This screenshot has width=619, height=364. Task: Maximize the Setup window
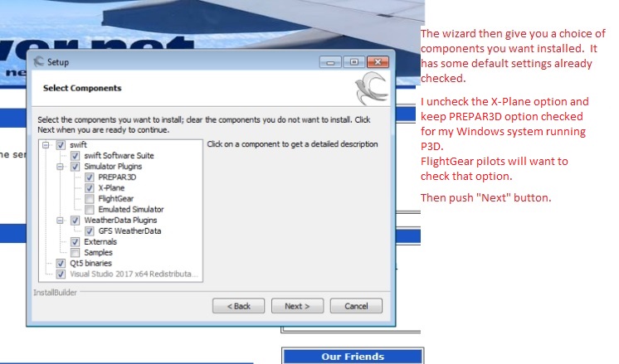coord(354,62)
